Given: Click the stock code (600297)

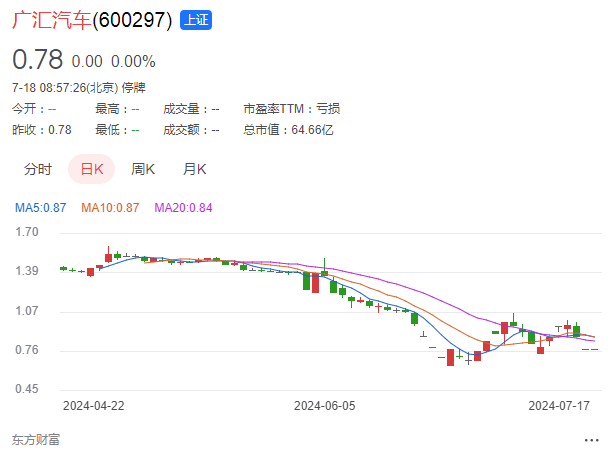Looking at the screenshot, I should (132, 20).
